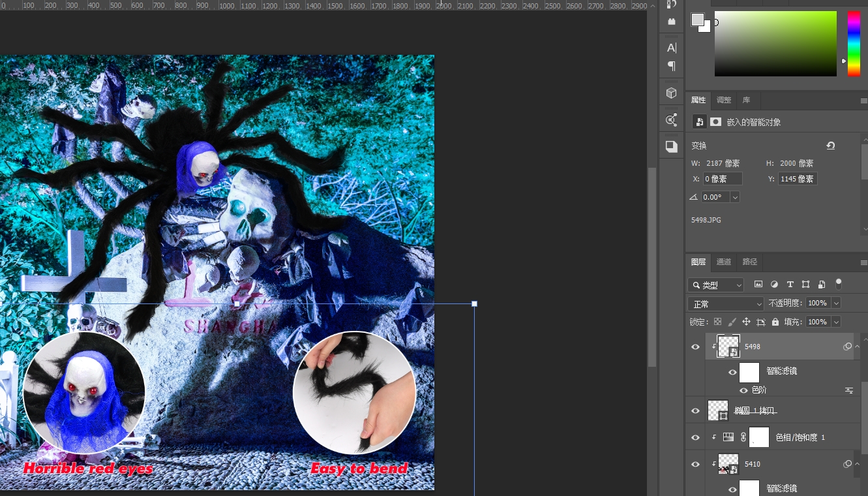Image resolution: width=868 pixels, height=496 pixels.
Task: Click the pixel layer filter icon
Action: [758, 285]
